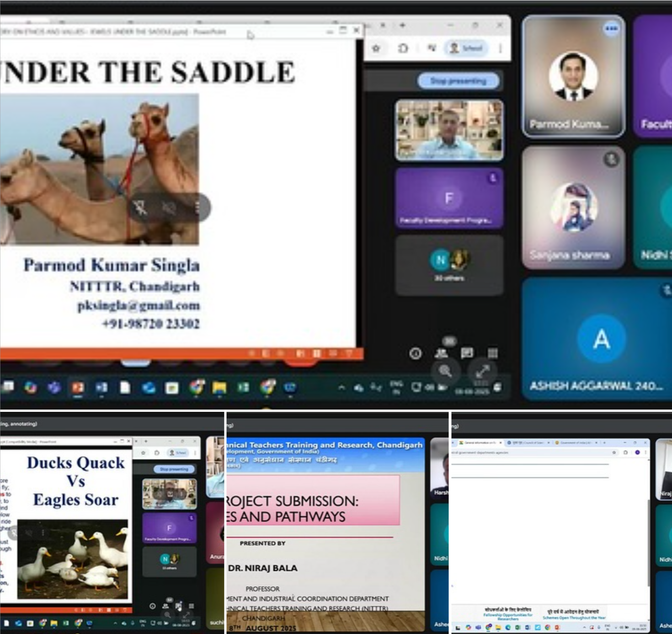Open the meeting activities icon
Image resolution: width=672 pixels, height=634 pixels.
492,353
